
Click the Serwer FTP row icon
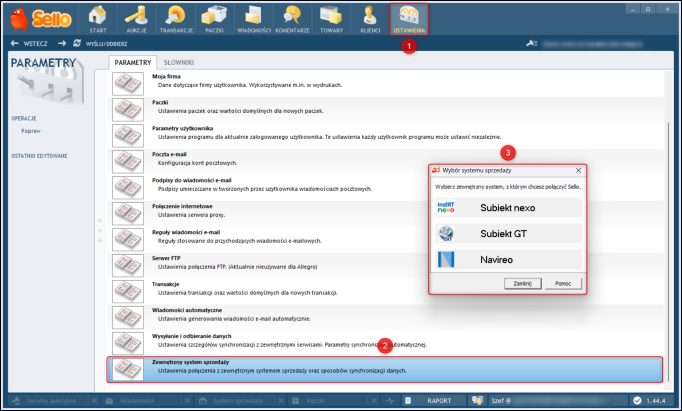coord(127,265)
